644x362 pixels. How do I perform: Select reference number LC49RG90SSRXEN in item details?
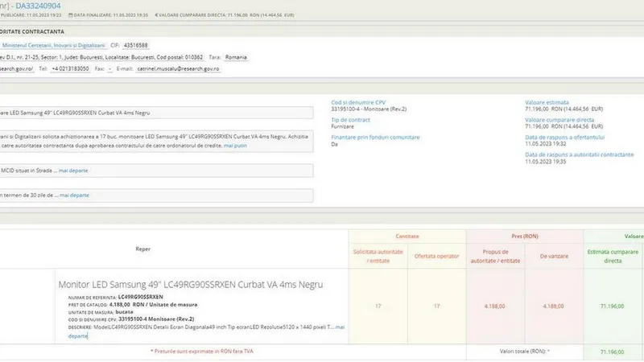point(140,297)
